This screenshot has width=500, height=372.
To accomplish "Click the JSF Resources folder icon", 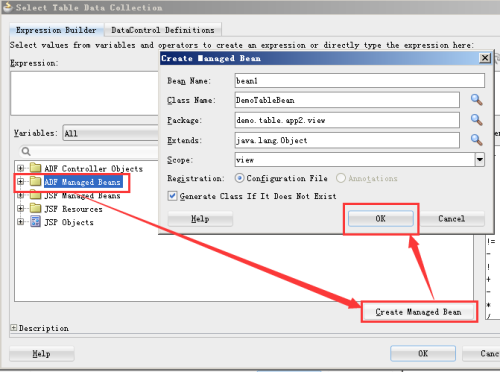I will click(x=35, y=209).
